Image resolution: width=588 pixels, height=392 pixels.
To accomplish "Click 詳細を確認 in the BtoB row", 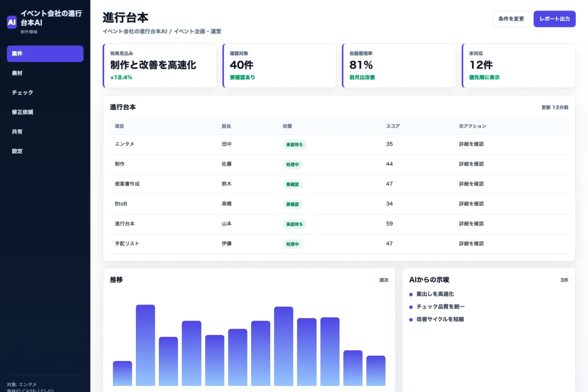I will tap(471, 204).
